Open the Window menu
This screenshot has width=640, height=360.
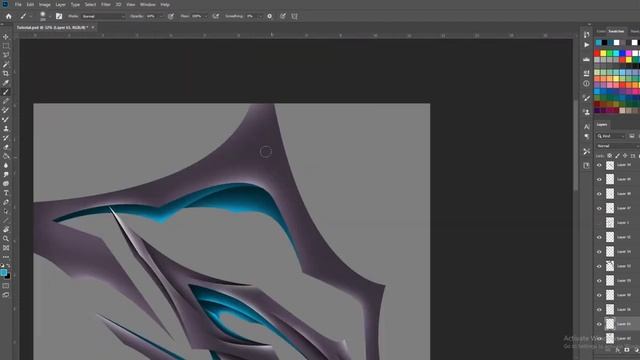point(147,4)
